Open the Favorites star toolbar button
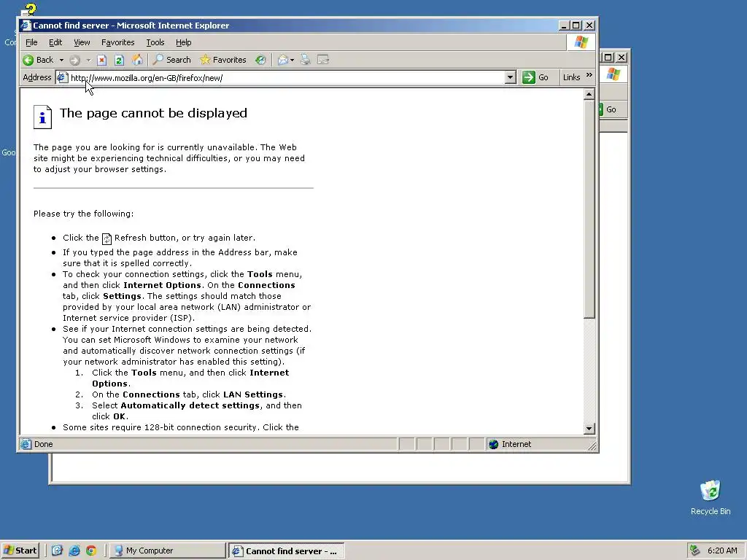 coord(223,60)
